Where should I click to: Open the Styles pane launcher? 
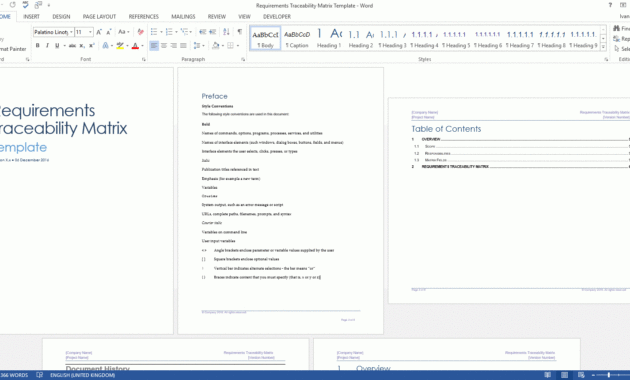point(606,59)
